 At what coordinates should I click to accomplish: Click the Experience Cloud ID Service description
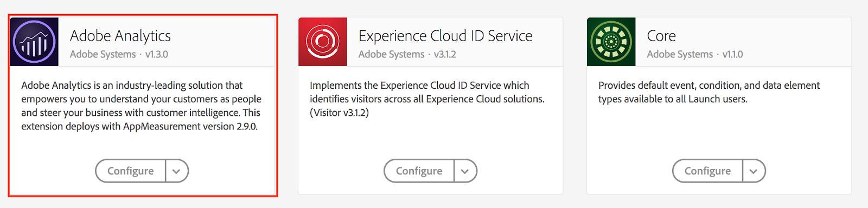coord(427,99)
